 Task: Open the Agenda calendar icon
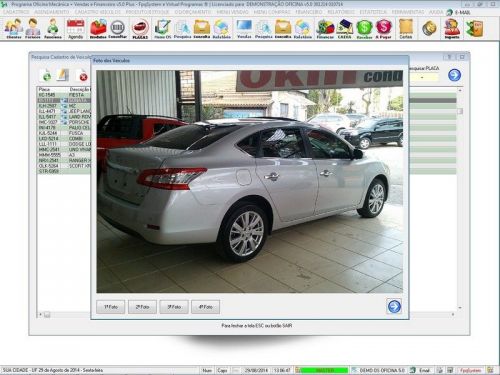(x=76, y=29)
